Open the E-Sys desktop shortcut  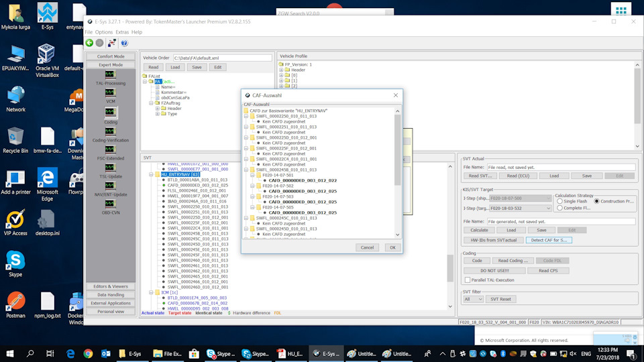[47, 15]
